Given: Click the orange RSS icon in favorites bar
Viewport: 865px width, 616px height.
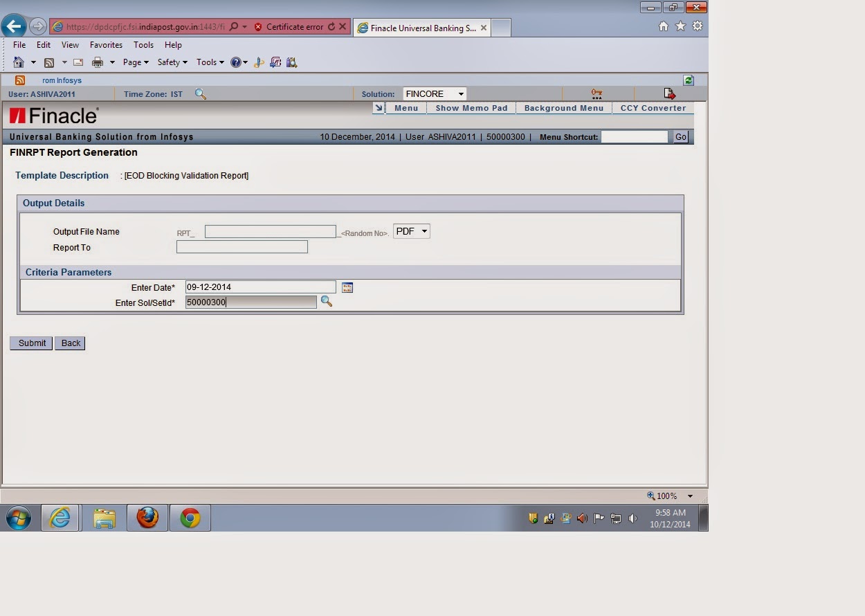Looking at the screenshot, I should 20,80.
